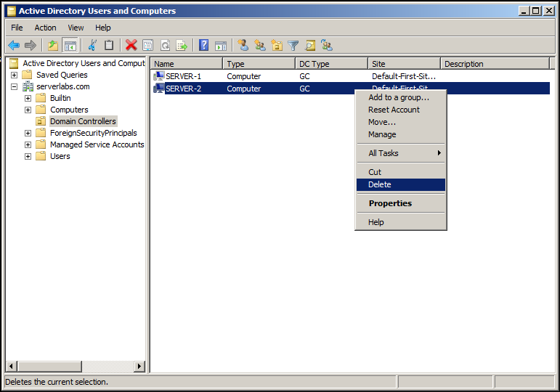Image resolution: width=560 pixels, height=392 pixels.
Task: Click the Back arrow toolbar icon
Action: [x=14, y=45]
